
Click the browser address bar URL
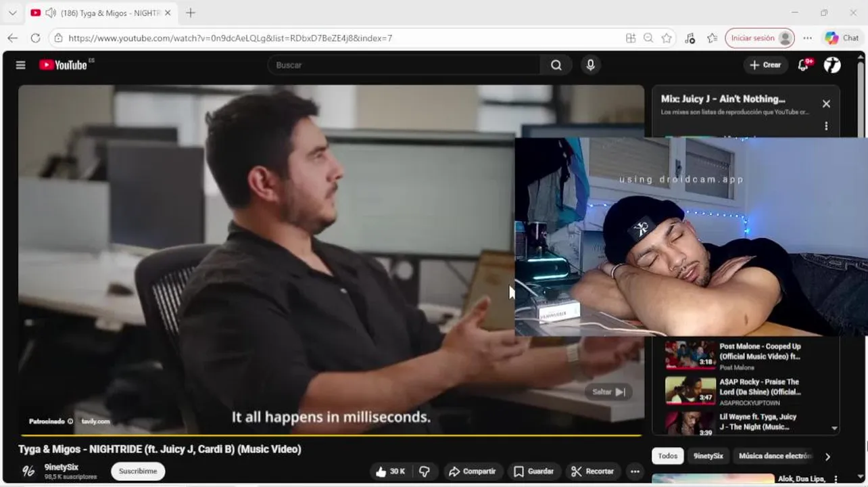(231, 38)
